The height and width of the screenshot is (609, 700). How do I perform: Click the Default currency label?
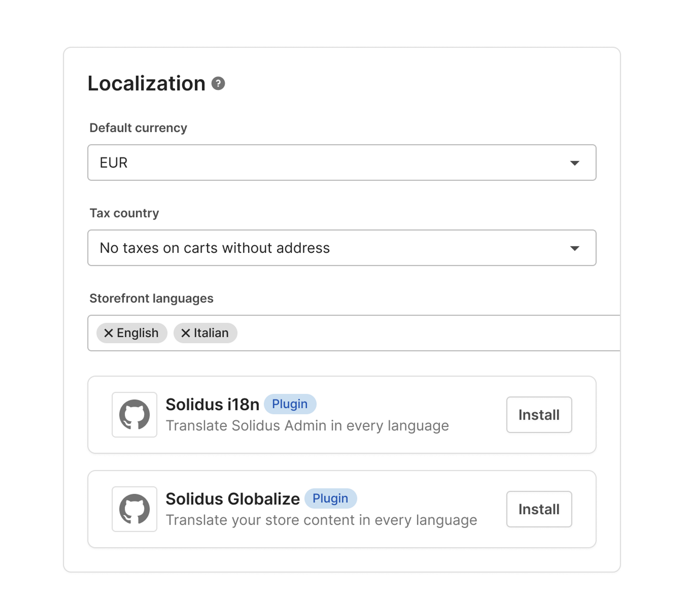tap(138, 128)
